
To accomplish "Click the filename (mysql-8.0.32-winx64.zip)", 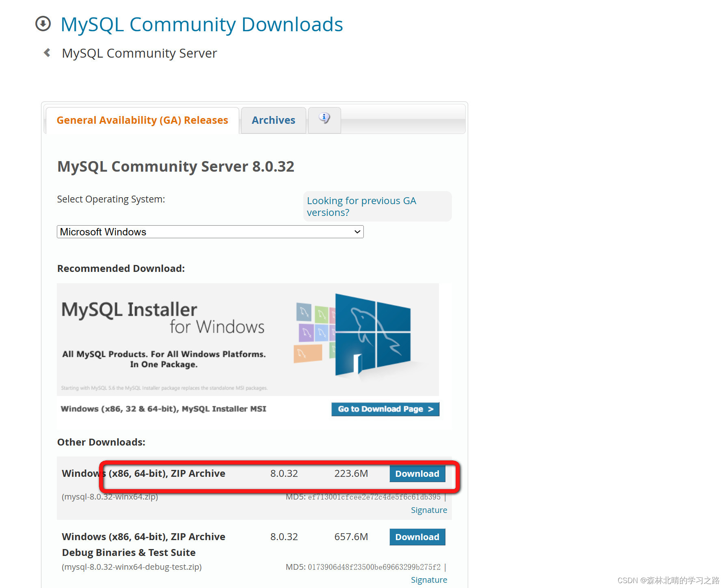I will pos(110,497).
